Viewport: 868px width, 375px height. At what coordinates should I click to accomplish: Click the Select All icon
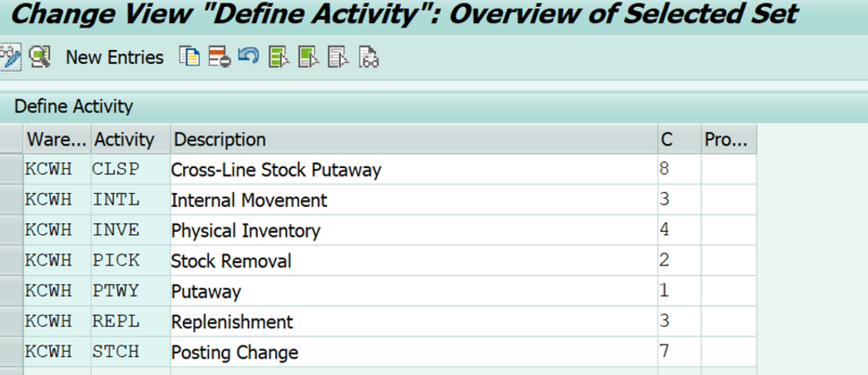coord(278,56)
